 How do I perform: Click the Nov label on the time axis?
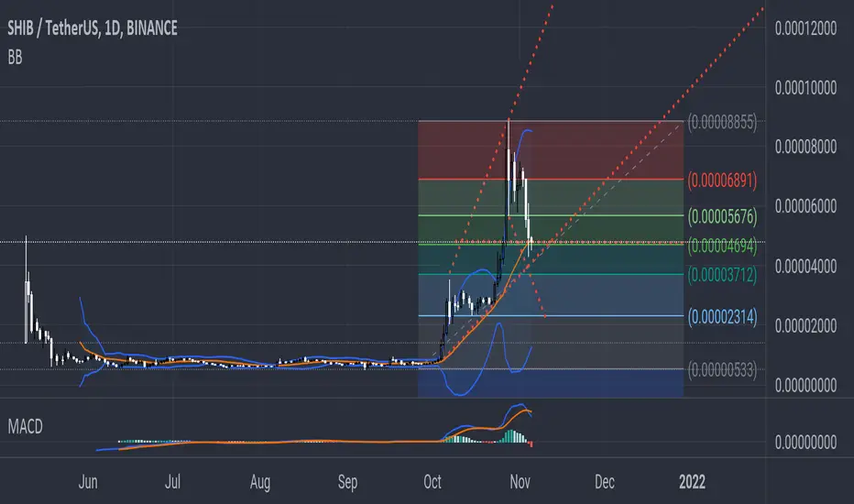point(520,482)
